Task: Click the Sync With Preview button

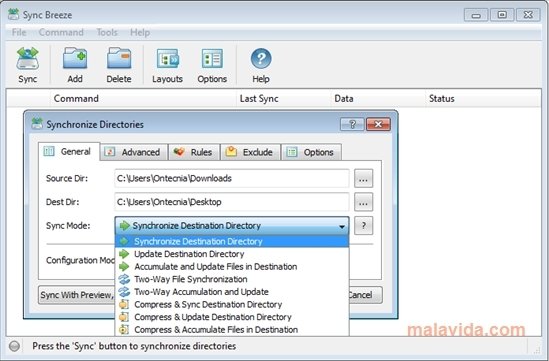Action: point(77,295)
